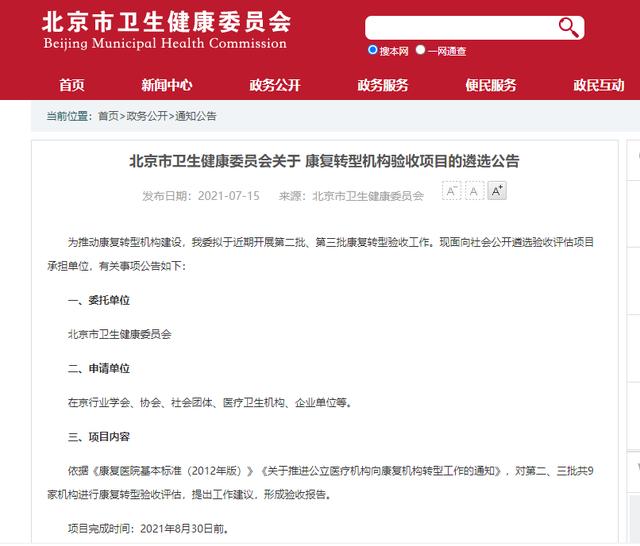Image resolution: width=640 pixels, height=546 pixels.
Task: Click the line 项目完成时间：2021年8月30日前
Action: click(148, 529)
